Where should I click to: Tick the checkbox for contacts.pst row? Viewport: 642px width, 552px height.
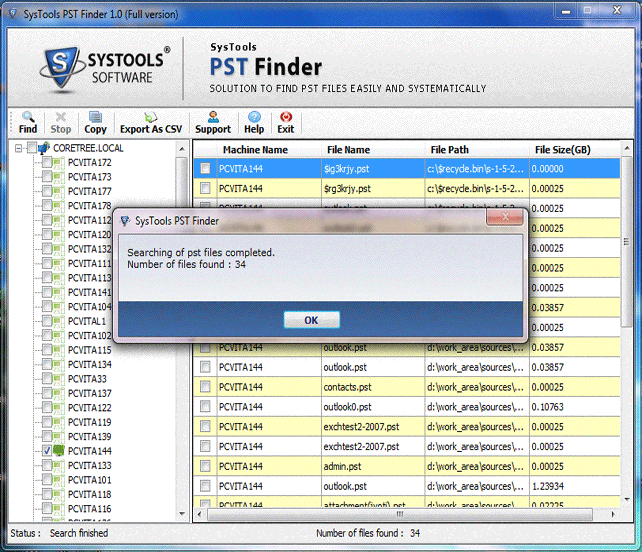click(x=205, y=387)
